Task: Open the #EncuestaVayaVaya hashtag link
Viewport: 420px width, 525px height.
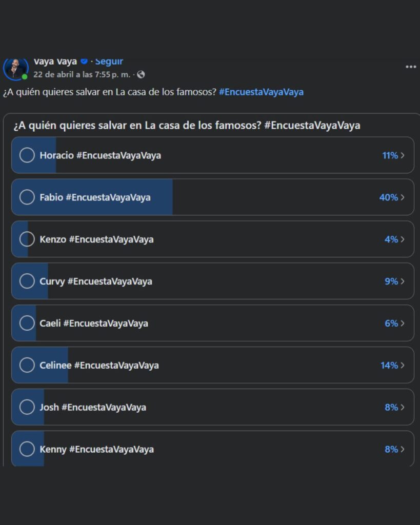Action: [262, 92]
